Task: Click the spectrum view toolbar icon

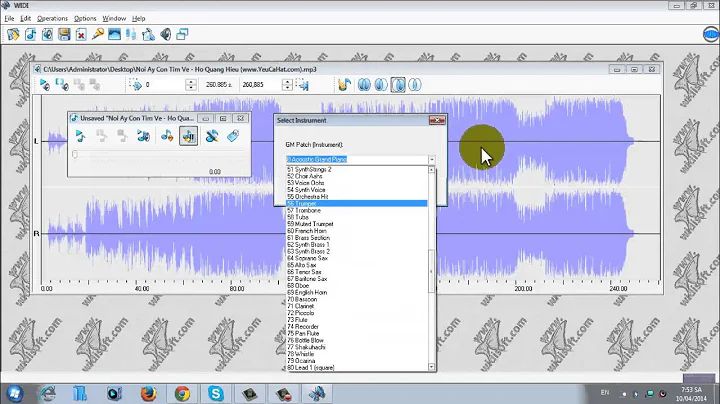Action: (114, 34)
